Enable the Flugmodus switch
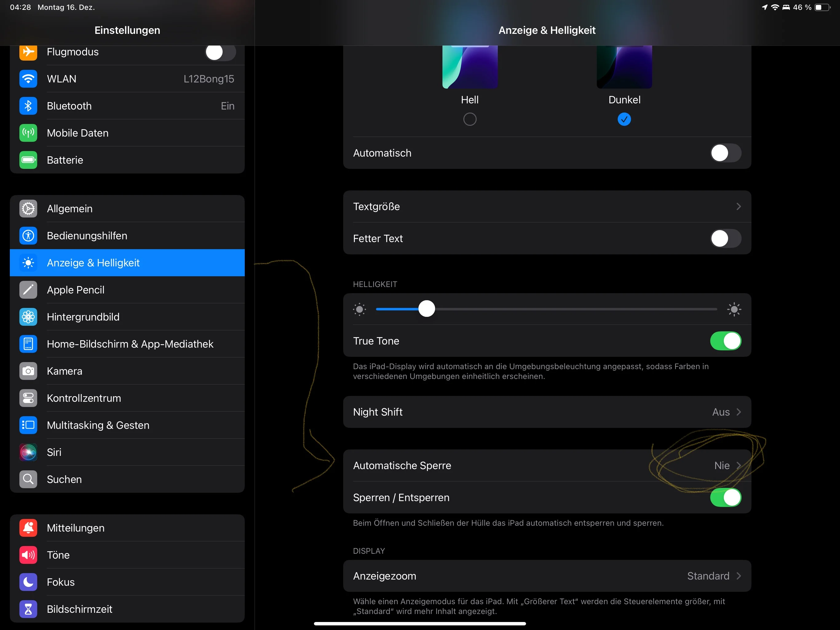840x630 pixels. click(x=220, y=52)
